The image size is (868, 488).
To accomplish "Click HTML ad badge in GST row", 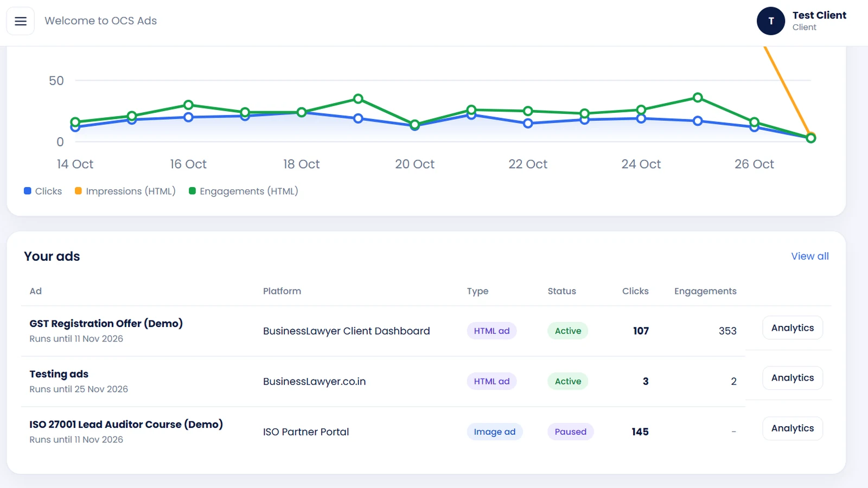I will pyautogui.click(x=492, y=331).
